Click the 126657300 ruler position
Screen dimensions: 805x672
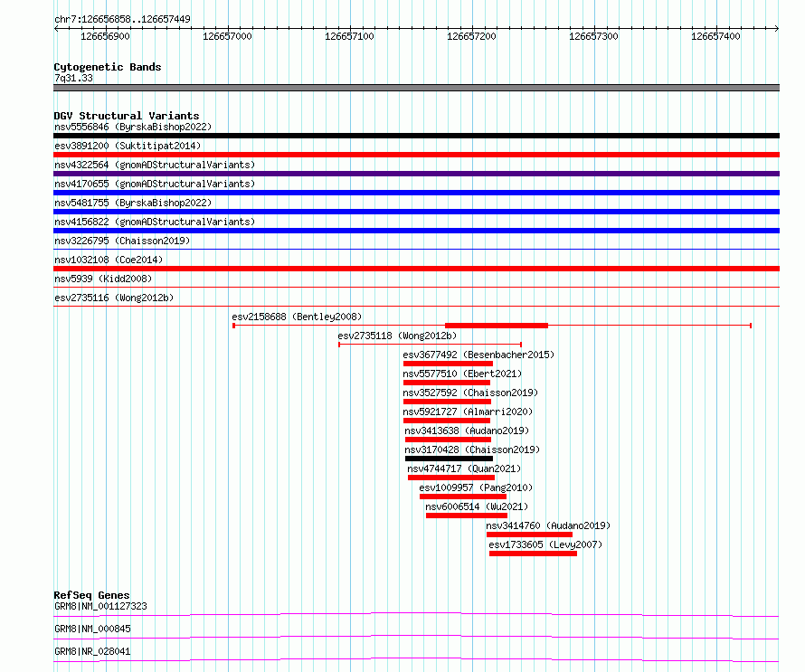593,36
